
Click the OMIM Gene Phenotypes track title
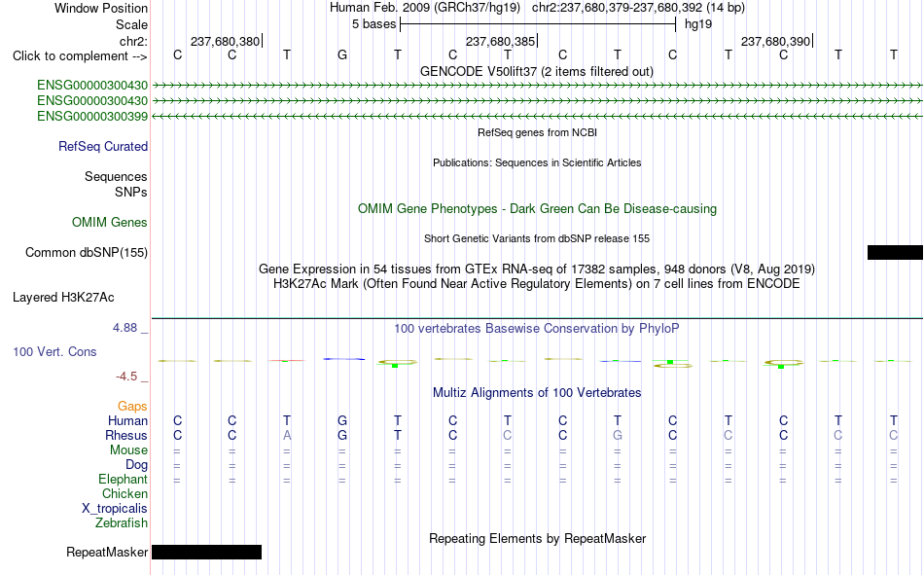click(x=537, y=209)
